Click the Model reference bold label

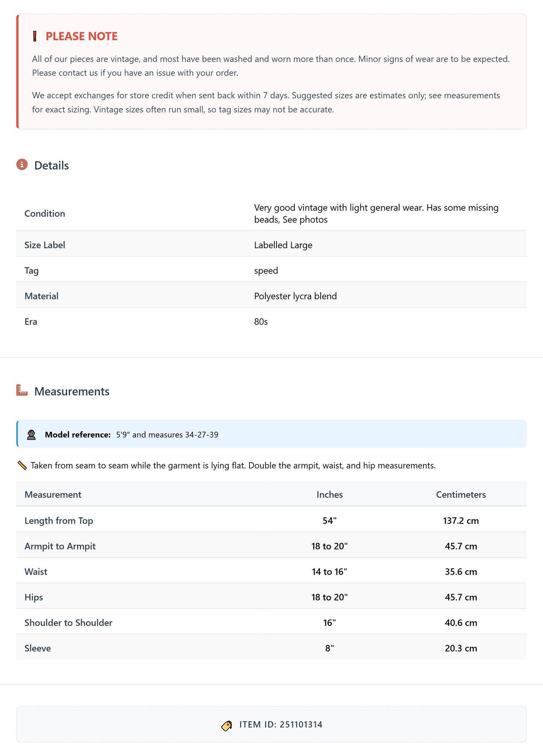[78, 435]
